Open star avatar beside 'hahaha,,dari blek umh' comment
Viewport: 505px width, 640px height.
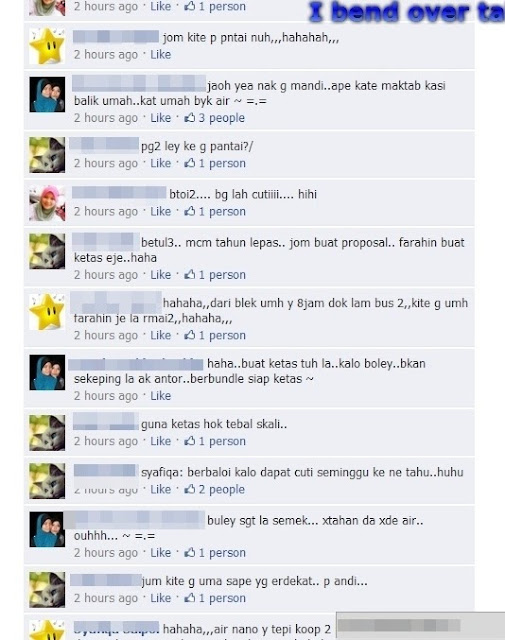[x=47, y=311]
